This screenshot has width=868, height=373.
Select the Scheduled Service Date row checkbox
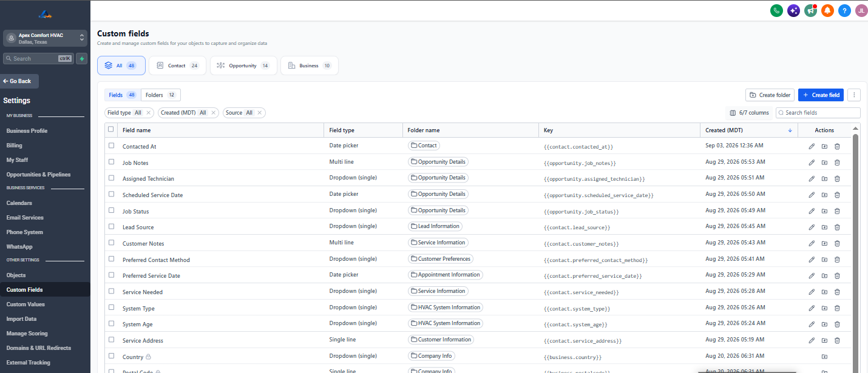pos(111,194)
